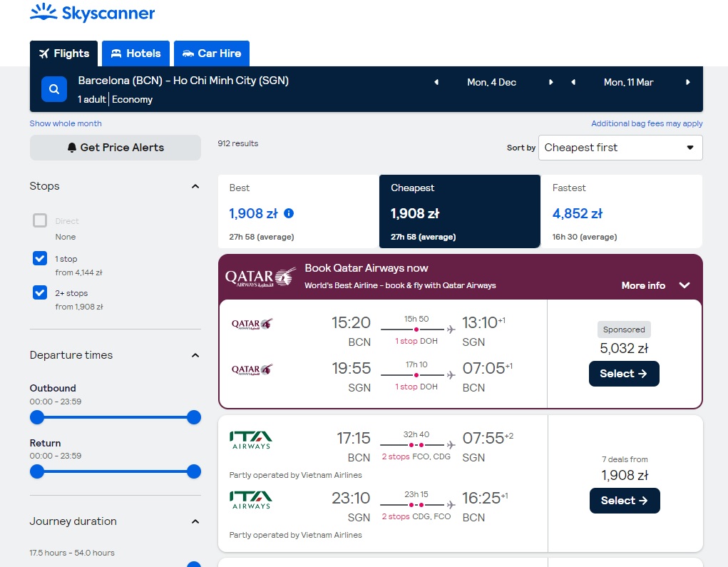Select the ITA Airways 1,908 zł deal
Image resolution: width=728 pixels, height=567 pixels.
point(625,500)
